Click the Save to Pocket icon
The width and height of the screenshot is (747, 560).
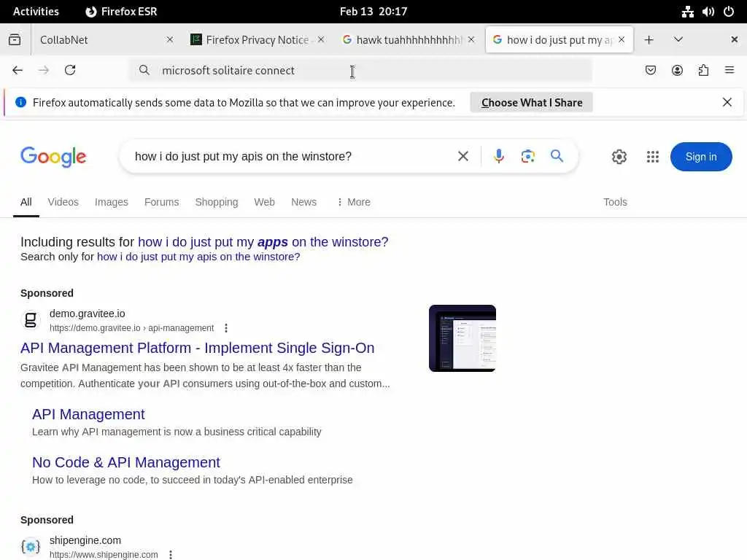(650, 71)
